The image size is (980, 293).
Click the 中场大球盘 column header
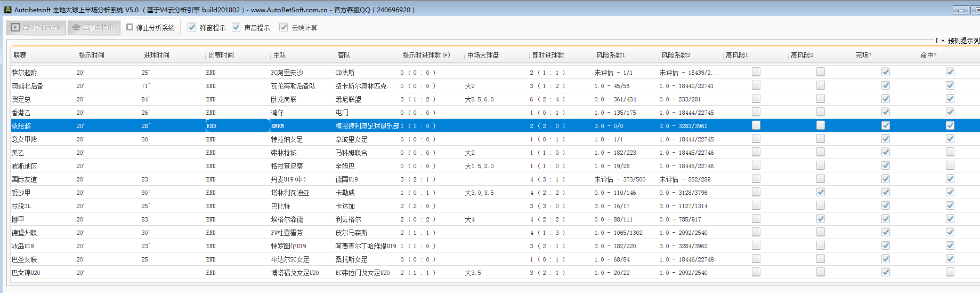[483, 55]
